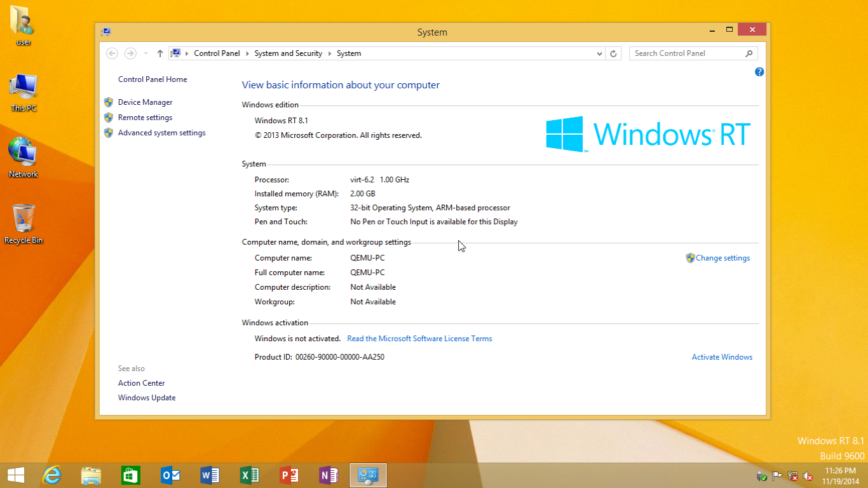
Task: Click installed memory value "2.00 GB"
Action: point(363,194)
